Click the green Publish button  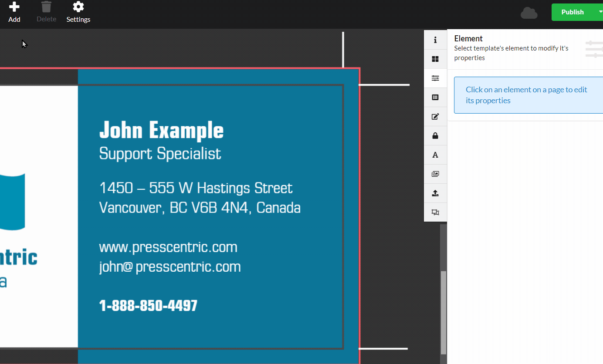pyautogui.click(x=572, y=12)
